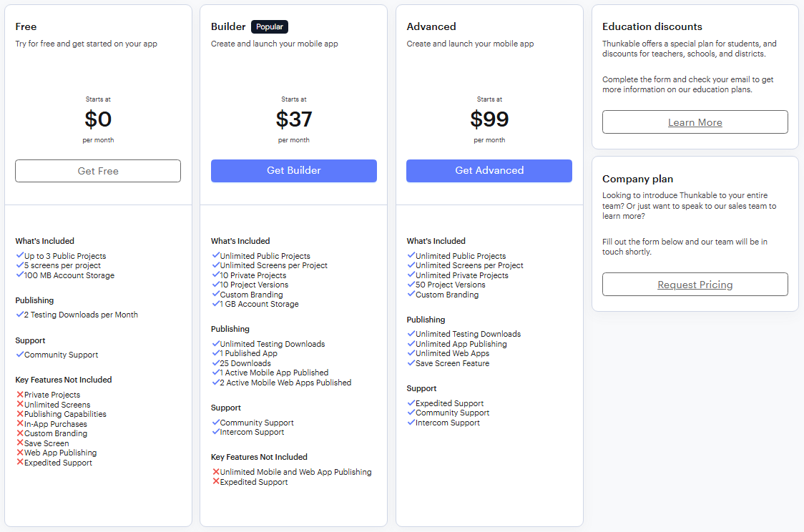Choose the Get Advanced button
The height and width of the screenshot is (532, 804).
coord(489,171)
